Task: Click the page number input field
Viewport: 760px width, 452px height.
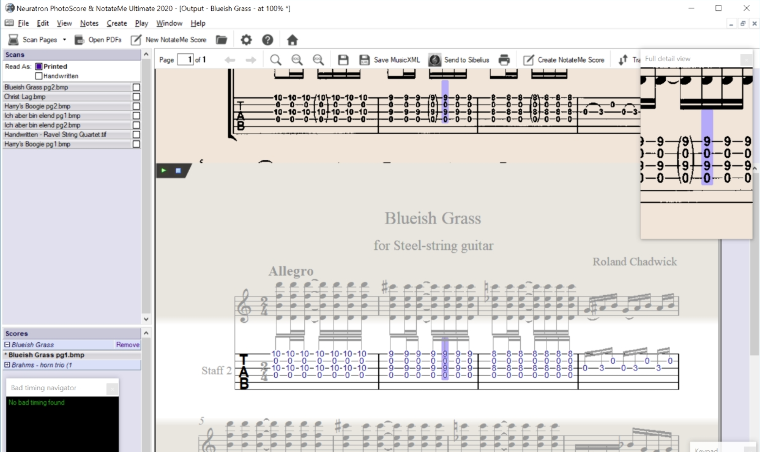Action: tap(185, 60)
